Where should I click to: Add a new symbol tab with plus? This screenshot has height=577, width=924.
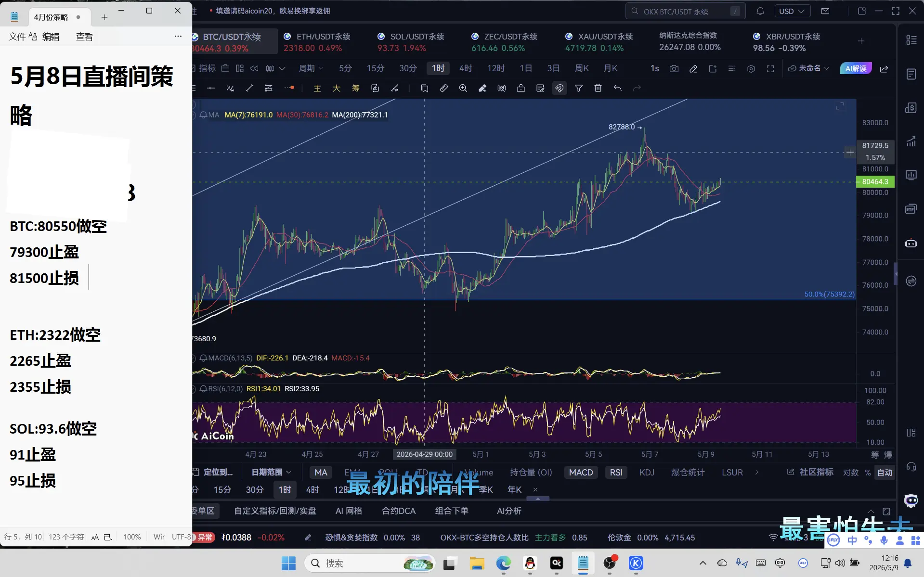861,41
